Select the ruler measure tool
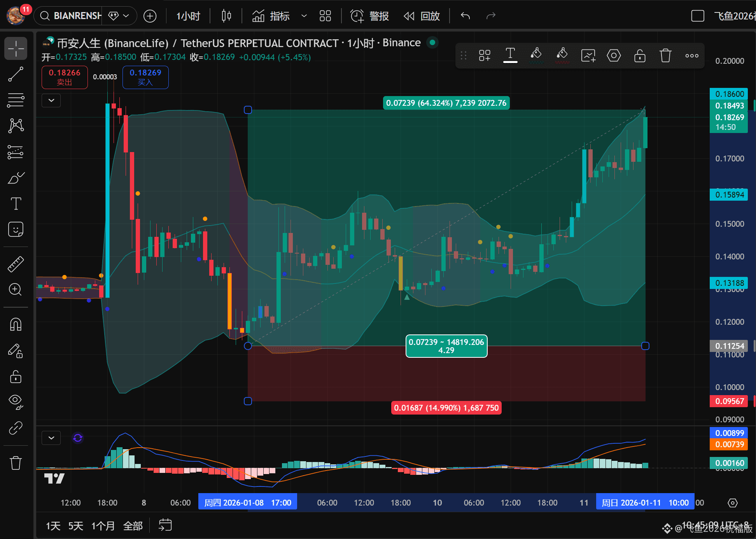The width and height of the screenshot is (756, 539). point(16,264)
